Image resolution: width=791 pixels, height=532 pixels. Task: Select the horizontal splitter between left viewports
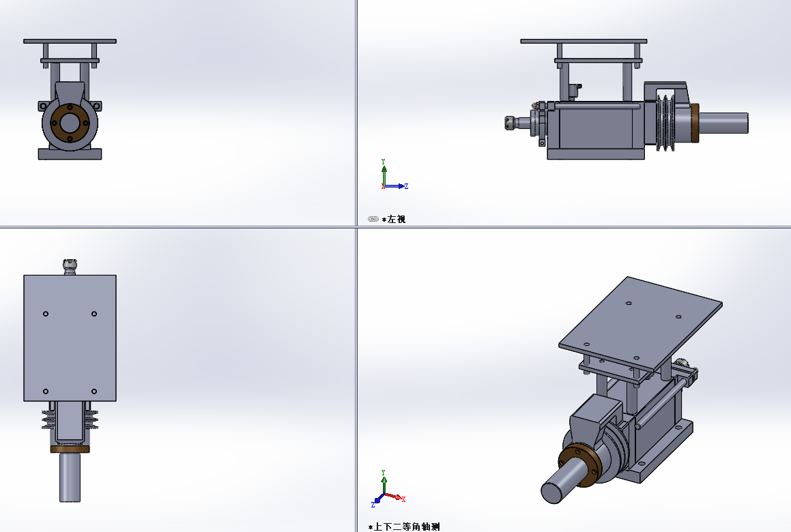tap(177, 227)
